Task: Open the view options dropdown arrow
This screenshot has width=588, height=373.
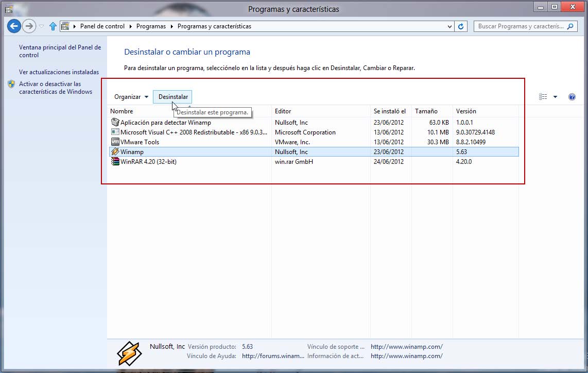Action: [x=555, y=97]
